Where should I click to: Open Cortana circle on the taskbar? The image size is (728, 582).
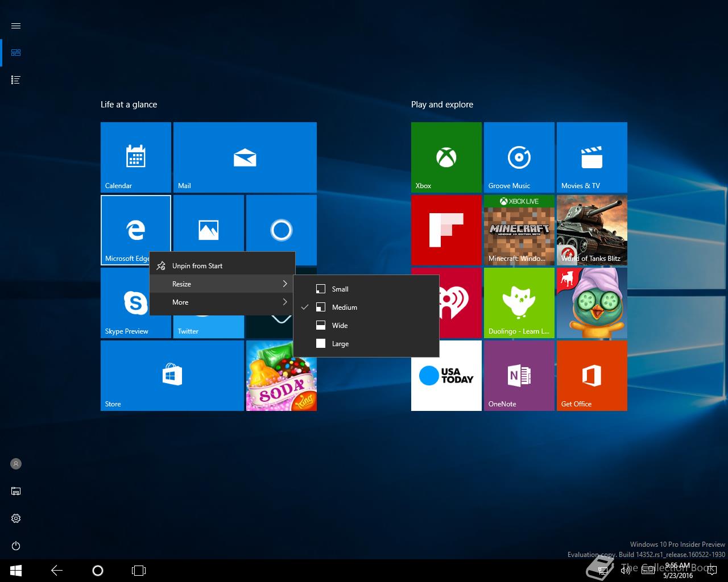pos(98,571)
